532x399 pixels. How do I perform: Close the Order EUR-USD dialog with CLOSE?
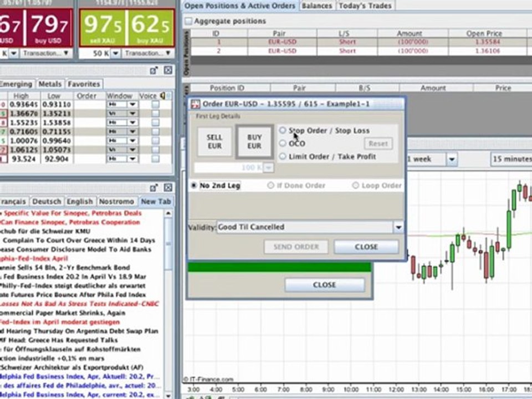366,247
